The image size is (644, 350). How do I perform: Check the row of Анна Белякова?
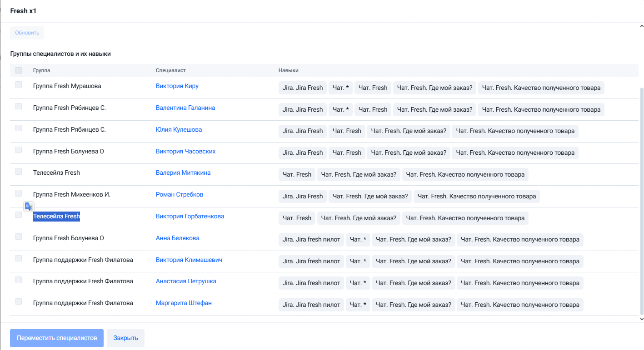pyautogui.click(x=18, y=237)
